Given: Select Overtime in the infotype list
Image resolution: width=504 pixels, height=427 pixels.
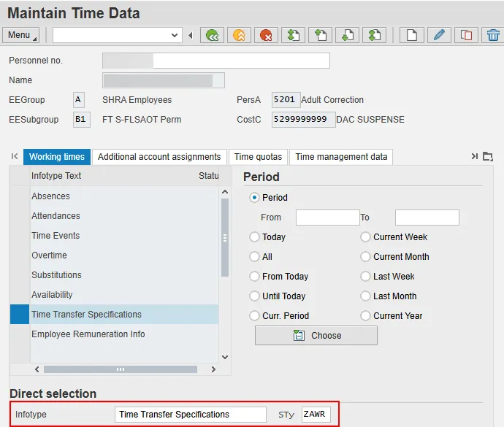Looking at the screenshot, I should (x=49, y=255).
